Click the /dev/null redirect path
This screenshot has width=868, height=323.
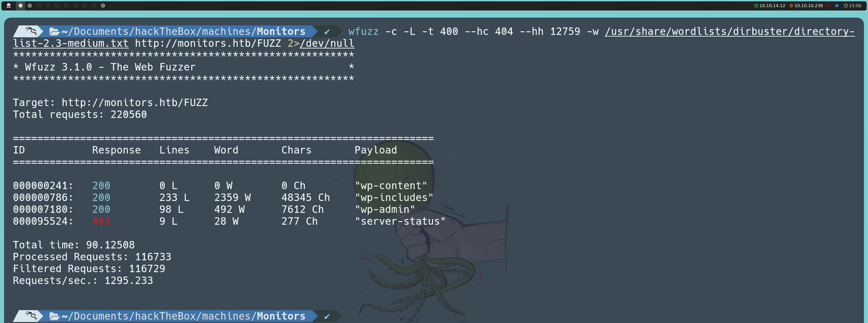[x=327, y=43]
